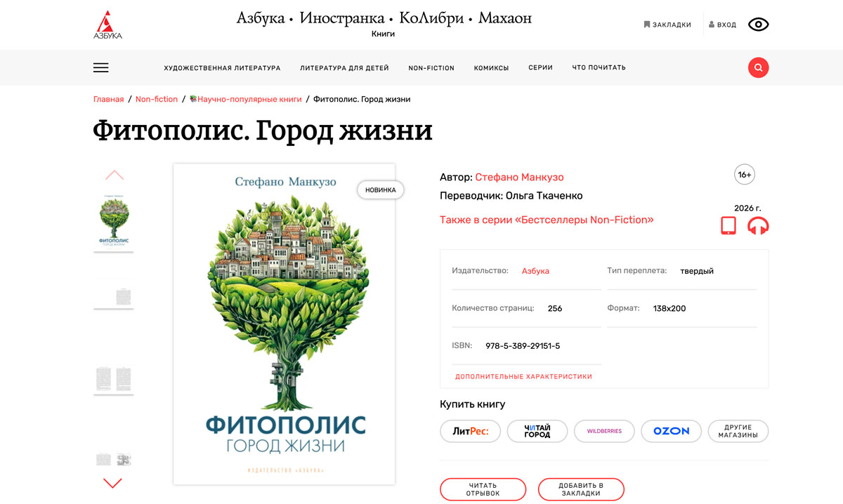
Task: Click the header title Азбука • Иностранка • КоЛибри • Махаон
Action: coord(384,18)
